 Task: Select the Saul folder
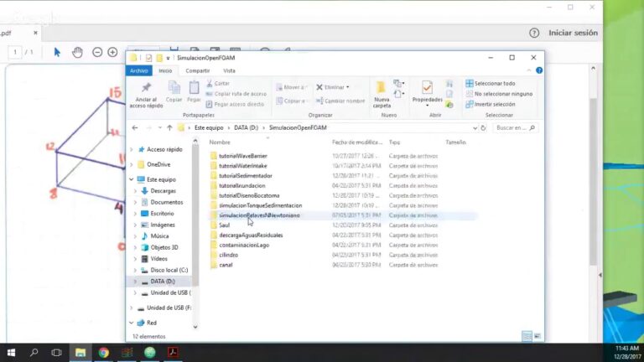point(224,225)
